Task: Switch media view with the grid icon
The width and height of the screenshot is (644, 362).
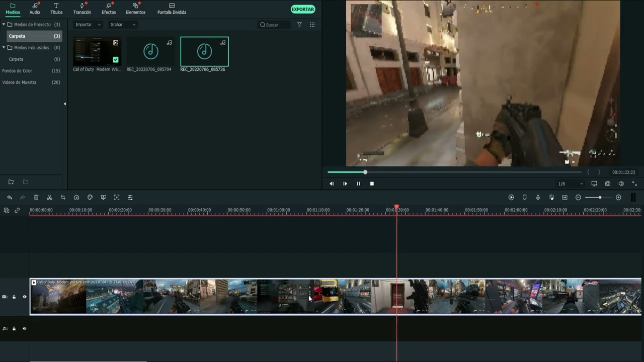Action: coord(312,25)
